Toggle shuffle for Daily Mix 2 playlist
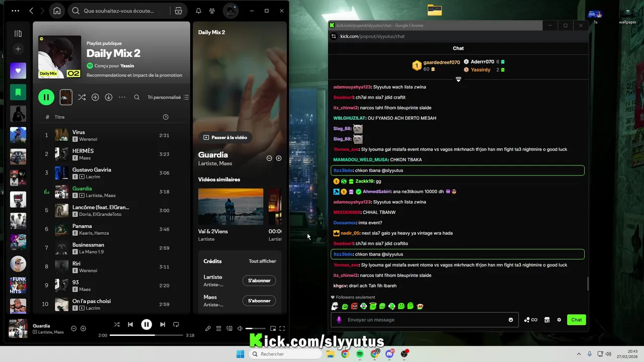 82,97
